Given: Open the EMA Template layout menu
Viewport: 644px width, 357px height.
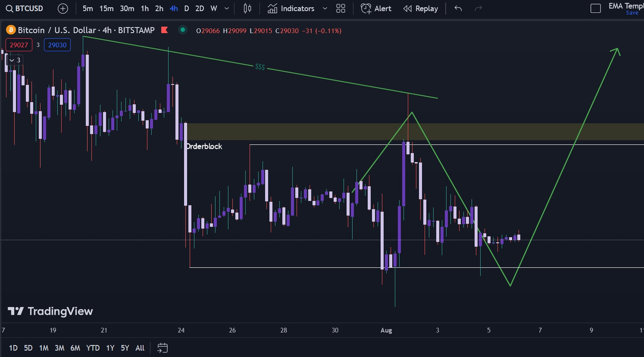Looking at the screenshot, I should click(x=626, y=6).
